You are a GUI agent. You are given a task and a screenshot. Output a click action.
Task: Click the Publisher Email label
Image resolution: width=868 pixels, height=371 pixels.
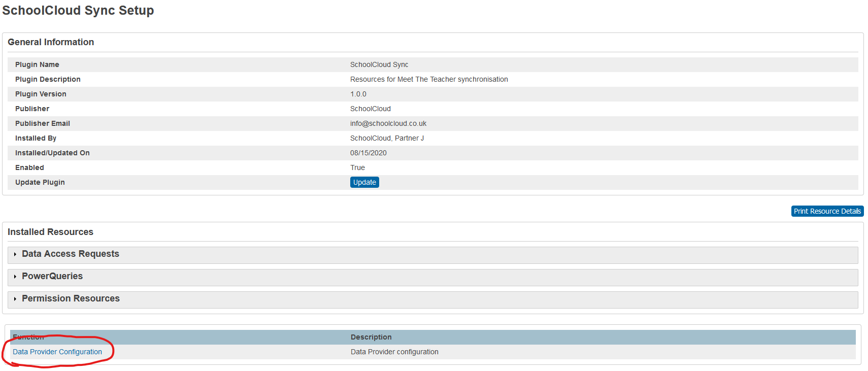[43, 123]
